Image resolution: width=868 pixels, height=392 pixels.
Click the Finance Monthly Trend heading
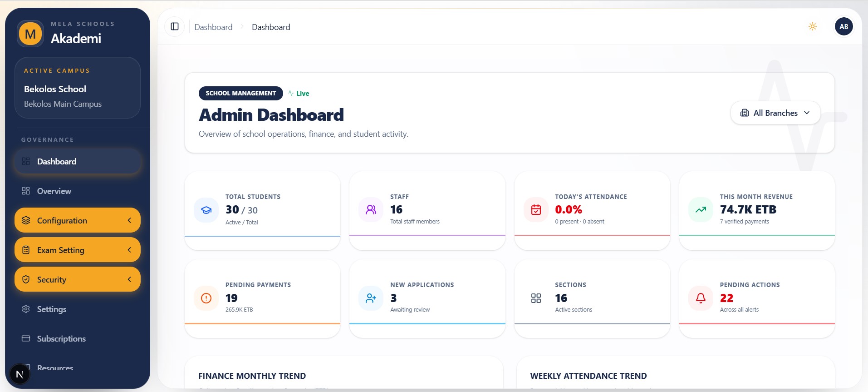click(252, 376)
